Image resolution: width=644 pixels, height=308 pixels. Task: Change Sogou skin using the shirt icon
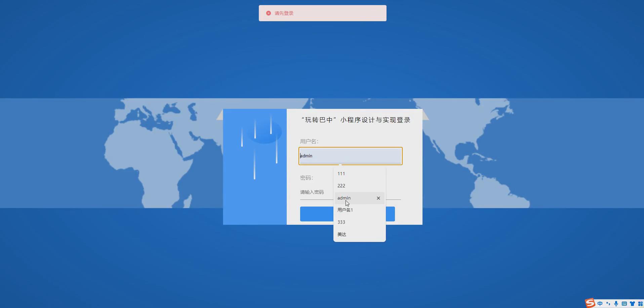coord(633,304)
